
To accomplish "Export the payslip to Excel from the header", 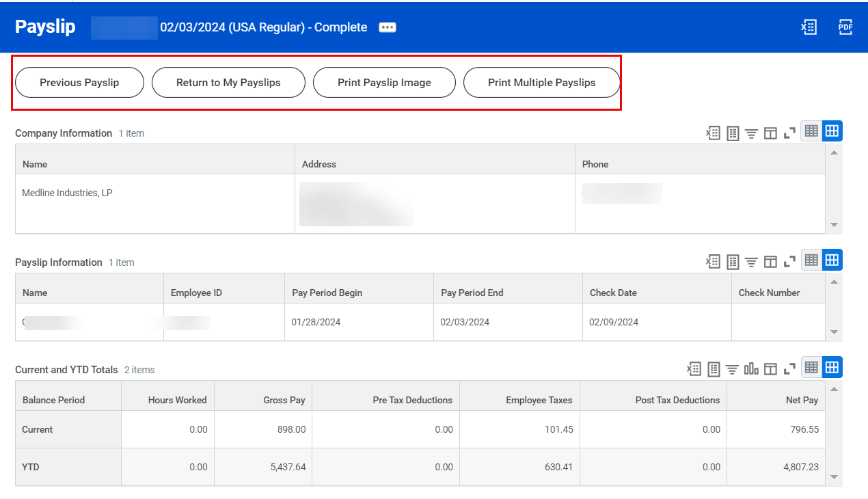I will point(809,27).
